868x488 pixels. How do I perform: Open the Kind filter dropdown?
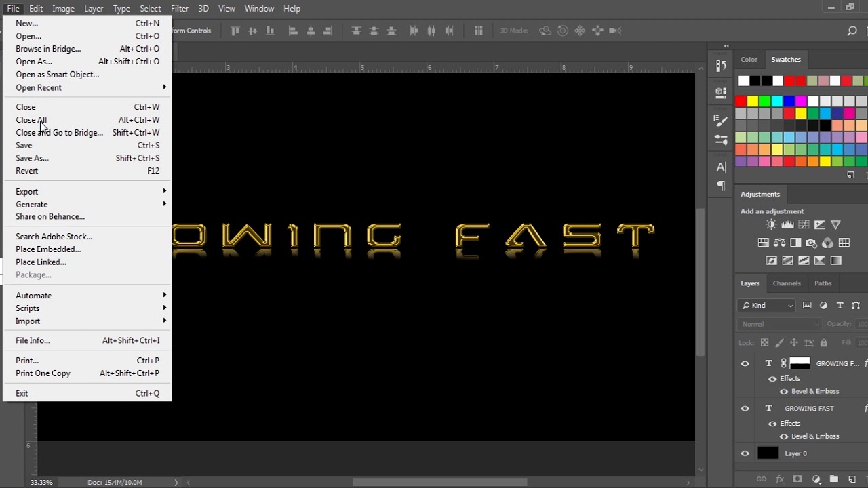point(766,306)
